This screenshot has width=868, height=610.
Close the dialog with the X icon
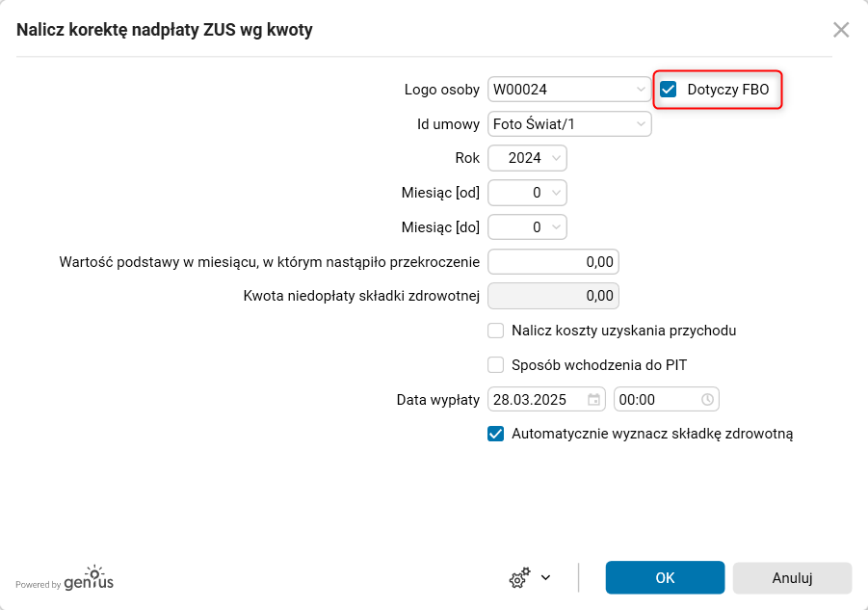(x=841, y=30)
